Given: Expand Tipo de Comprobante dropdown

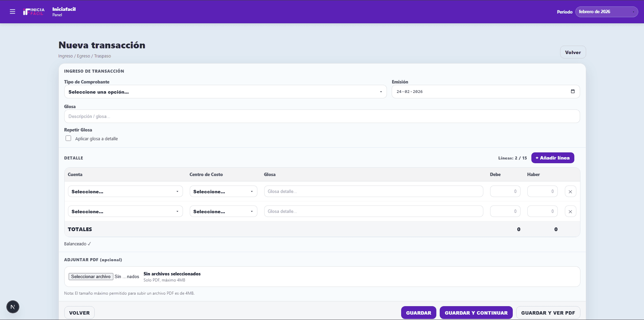Looking at the screenshot, I should pos(225,92).
